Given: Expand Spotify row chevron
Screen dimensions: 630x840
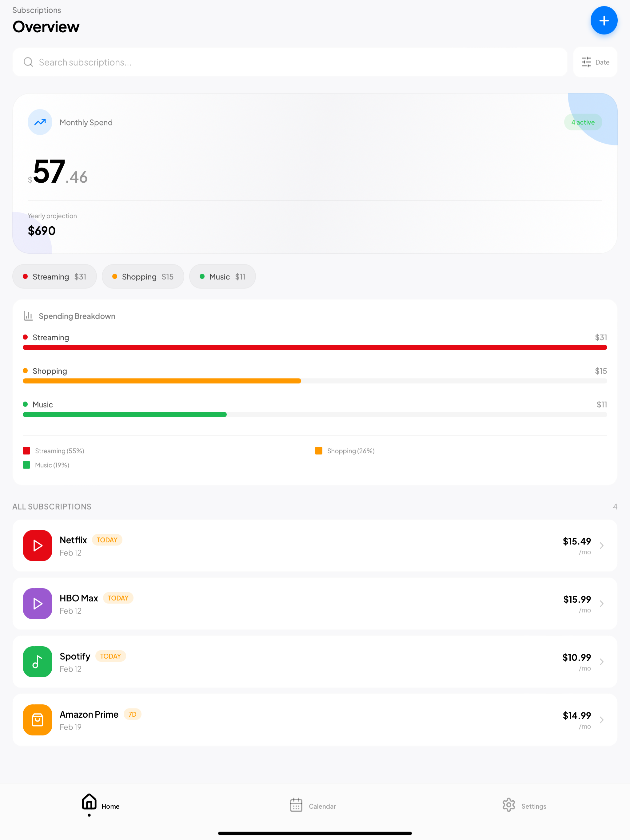Looking at the screenshot, I should point(601,662).
